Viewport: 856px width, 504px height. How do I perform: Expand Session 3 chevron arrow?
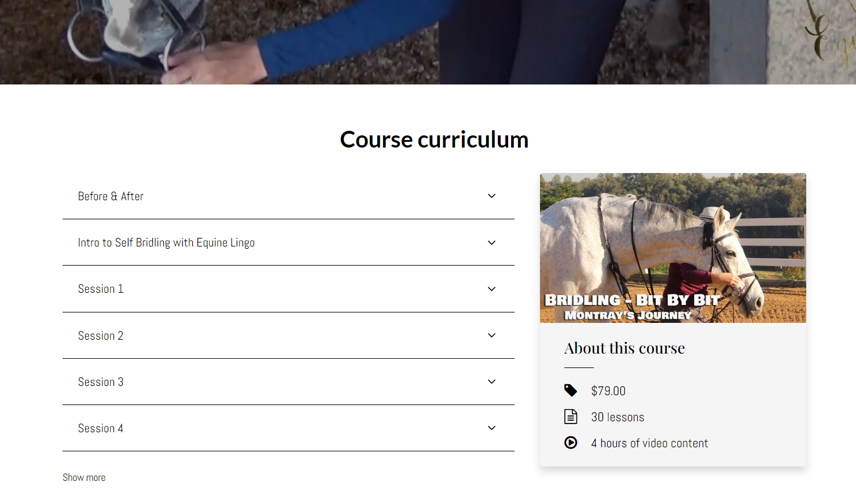tap(491, 382)
